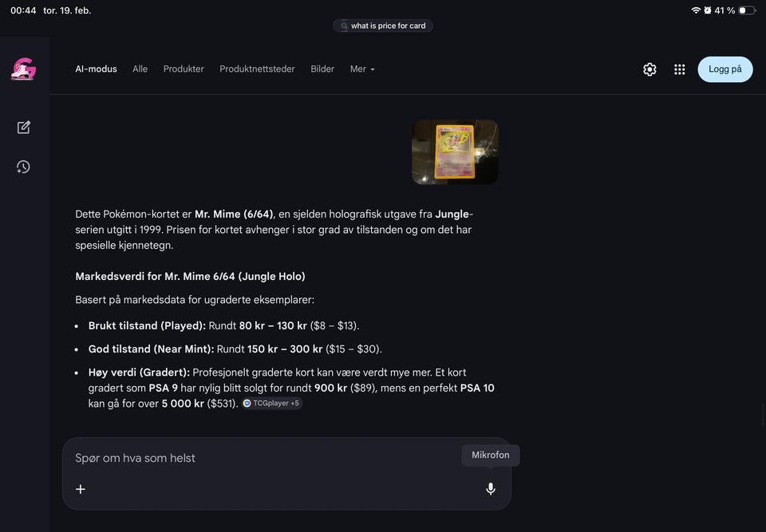Click the price range '80 kr – 130 kr'
Viewport: 766px width, 532px height.
[273, 326]
